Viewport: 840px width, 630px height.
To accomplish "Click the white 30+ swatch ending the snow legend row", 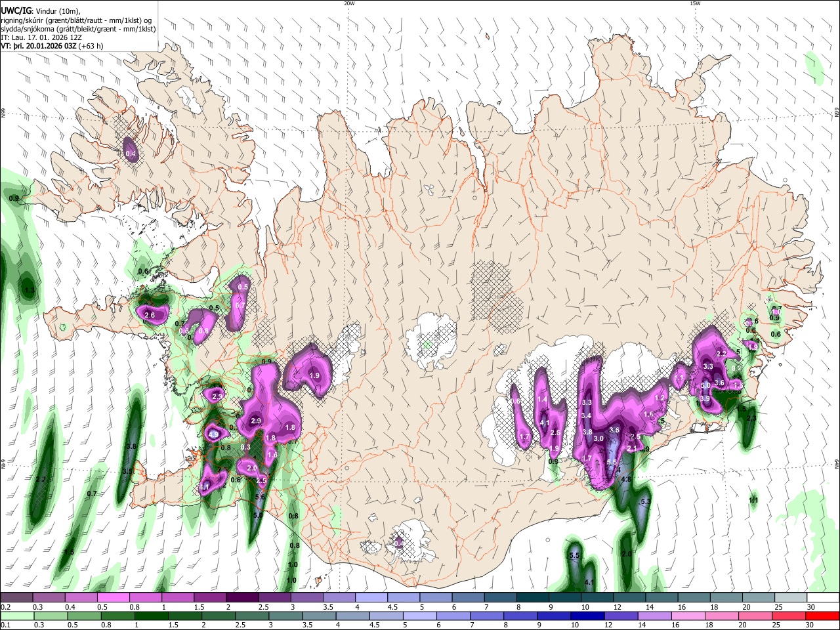I will [823, 597].
